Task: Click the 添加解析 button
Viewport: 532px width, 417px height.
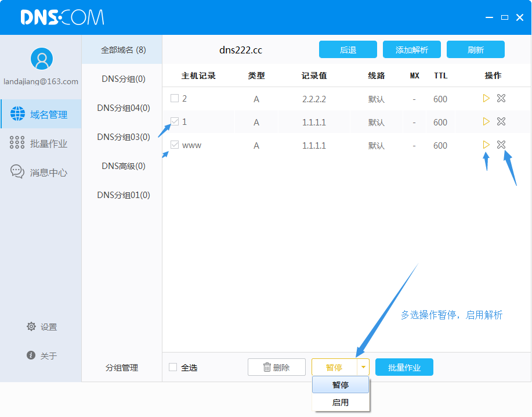Action: pyautogui.click(x=412, y=50)
